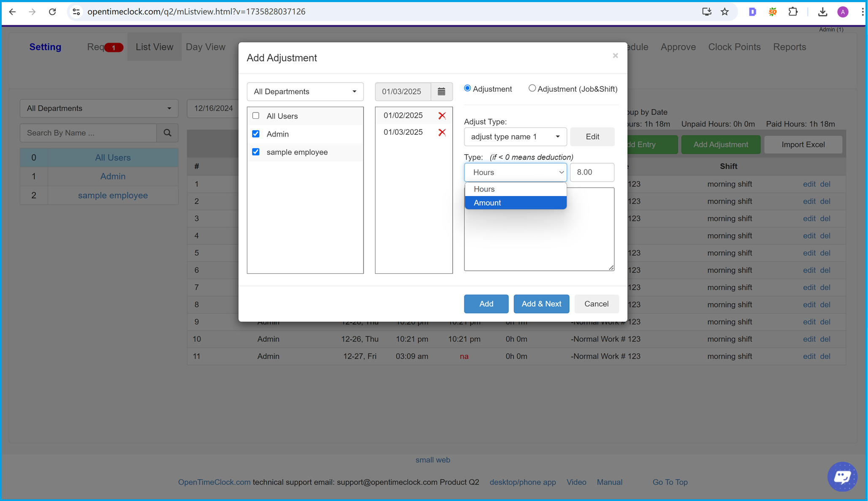Click the date field 01/03/2025
Image resolution: width=868 pixels, height=501 pixels.
click(x=403, y=92)
